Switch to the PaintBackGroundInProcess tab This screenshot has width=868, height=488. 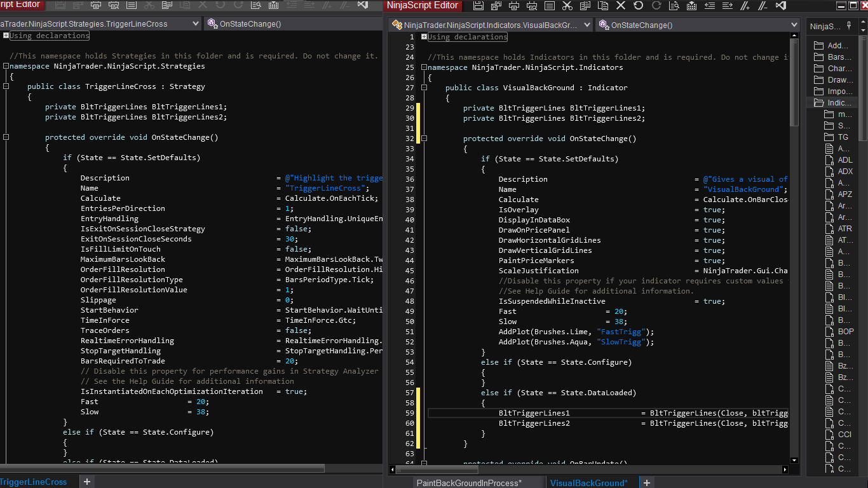[469, 483]
